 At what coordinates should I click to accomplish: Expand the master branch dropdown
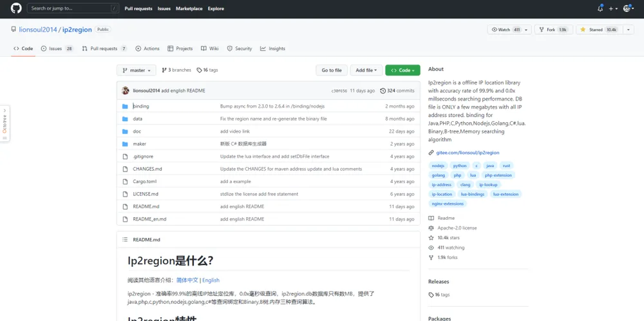(x=137, y=70)
